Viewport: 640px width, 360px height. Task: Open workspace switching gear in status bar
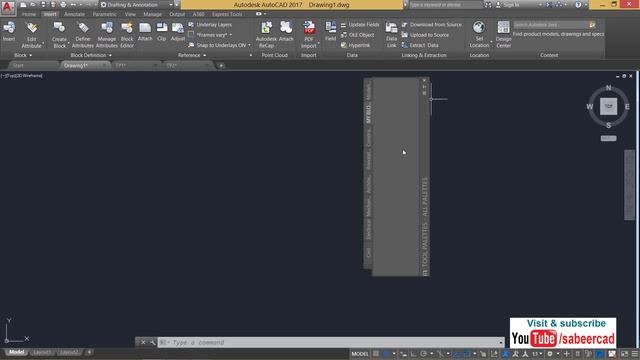[x=550, y=354]
